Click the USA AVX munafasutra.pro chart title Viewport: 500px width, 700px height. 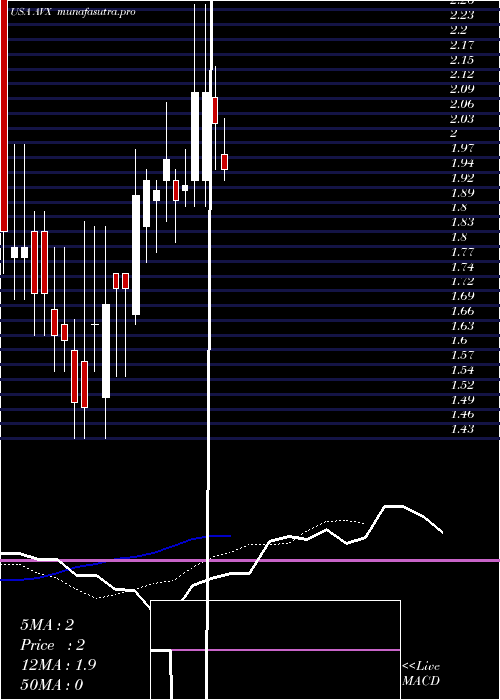pyautogui.click(x=73, y=12)
